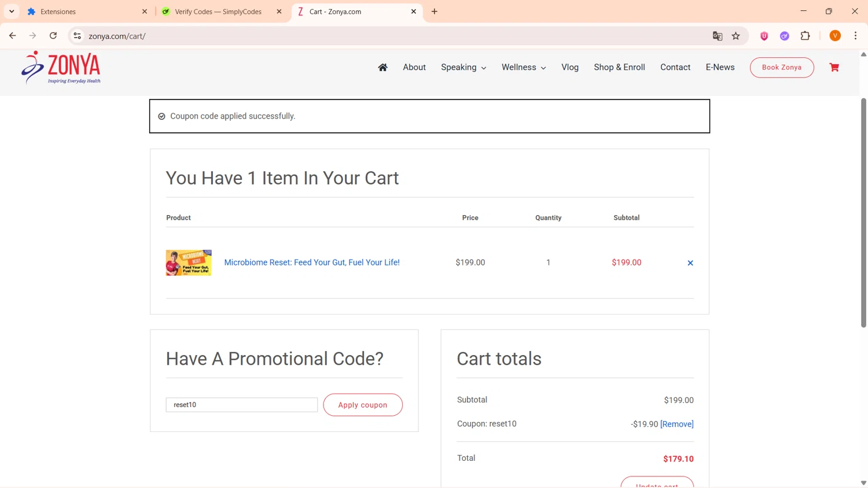
Task: Open the Contact page
Action: pyautogui.click(x=675, y=68)
